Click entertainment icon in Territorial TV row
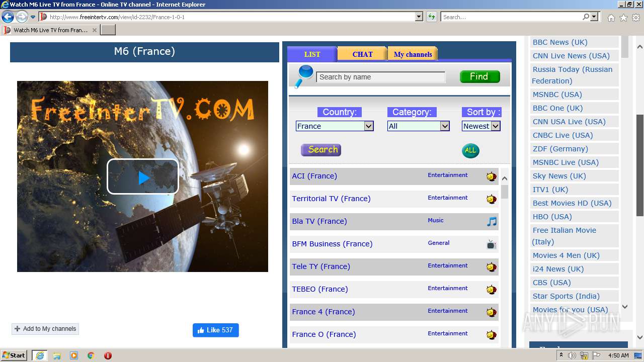644x362 pixels. 491,199
